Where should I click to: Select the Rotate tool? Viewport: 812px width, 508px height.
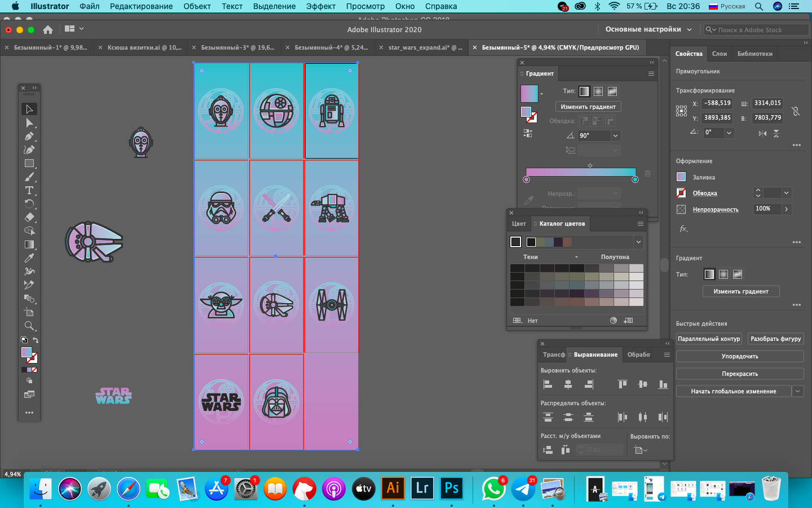point(29,204)
